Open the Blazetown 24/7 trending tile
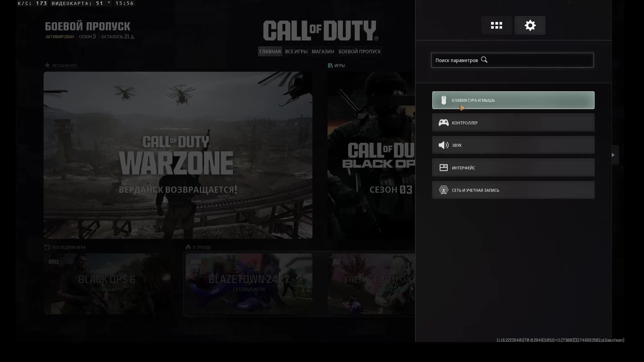Viewport: 644px width, 362px height. click(249, 284)
